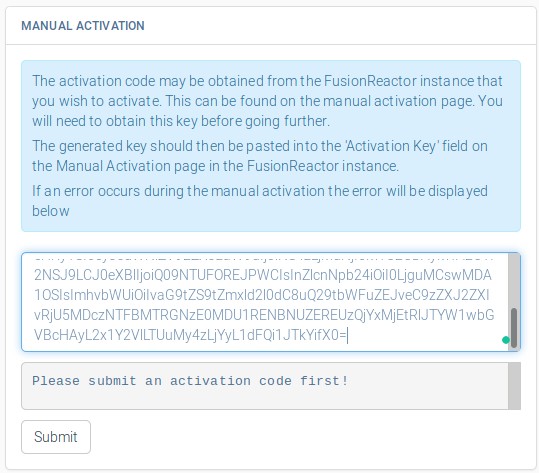Click the code line starting with '2NSJ9LCJ0eXBl'
Screen dimensions: 539x473
(263, 275)
